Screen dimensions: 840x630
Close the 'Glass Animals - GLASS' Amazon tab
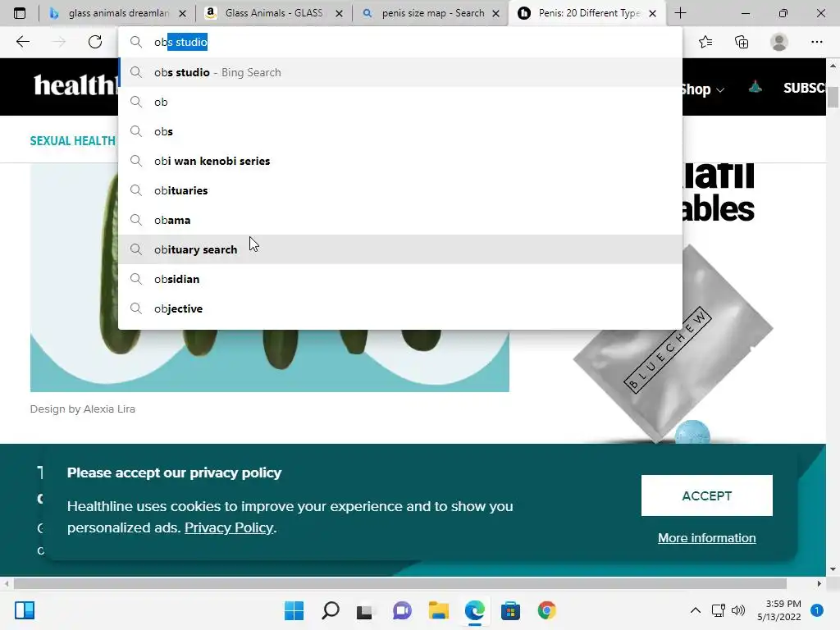point(339,13)
